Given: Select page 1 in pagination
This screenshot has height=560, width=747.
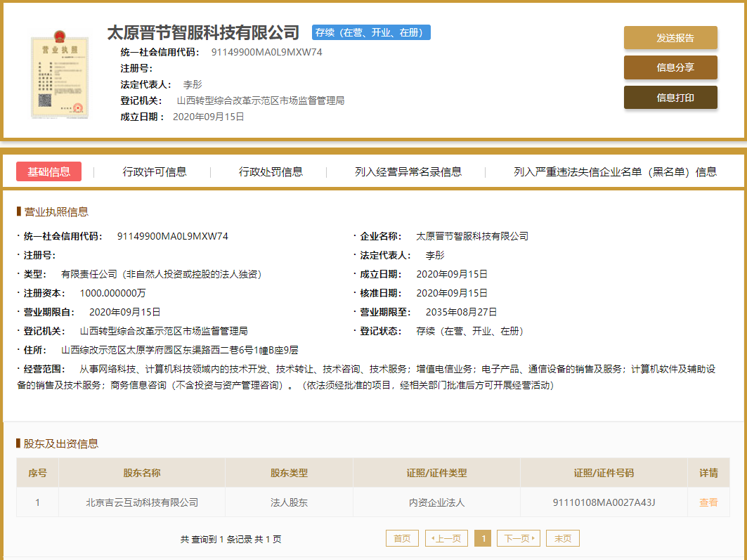Looking at the screenshot, I should click(483, 538).
